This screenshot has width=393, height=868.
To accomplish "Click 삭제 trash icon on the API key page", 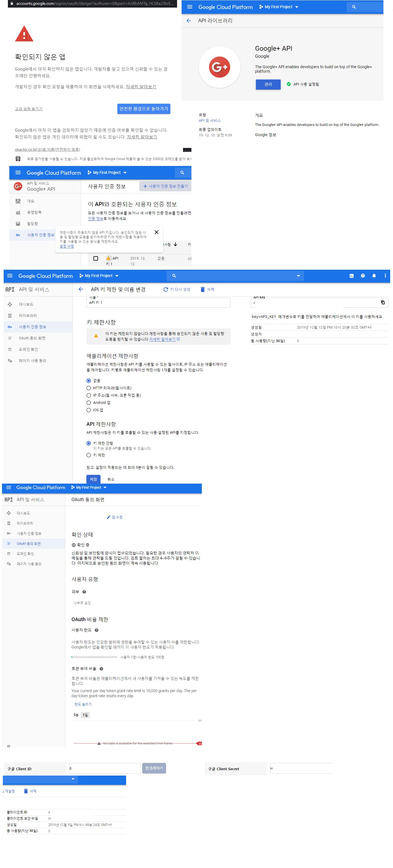I will click(x=203, y=289).
